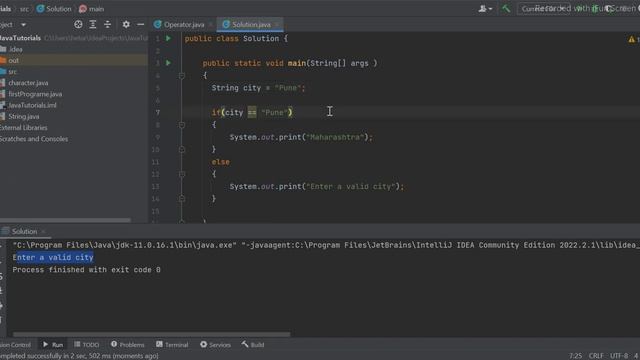Click the else keyword on line 11
This screenshot has height=360, width=640.
[220, 162]
